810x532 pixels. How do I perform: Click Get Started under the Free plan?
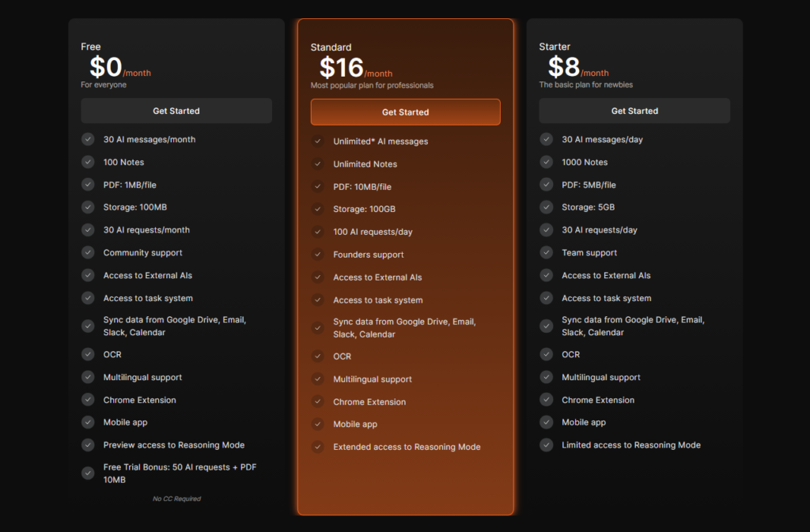(x=176, y=111)
